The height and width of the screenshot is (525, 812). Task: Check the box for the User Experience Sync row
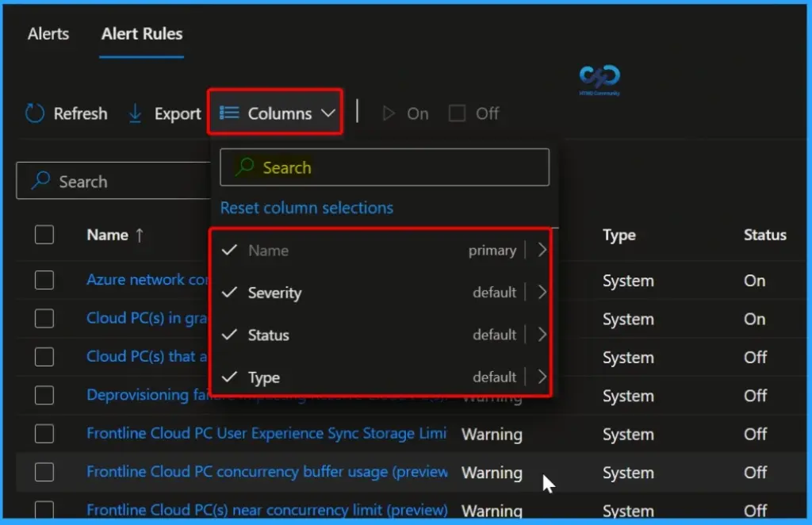[44, 434]
